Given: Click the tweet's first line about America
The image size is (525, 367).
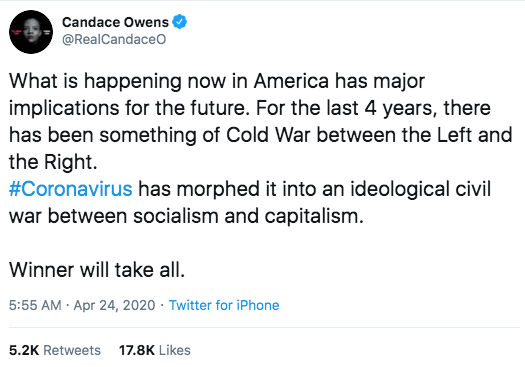Looking at the screenshot, I should 217,81.
